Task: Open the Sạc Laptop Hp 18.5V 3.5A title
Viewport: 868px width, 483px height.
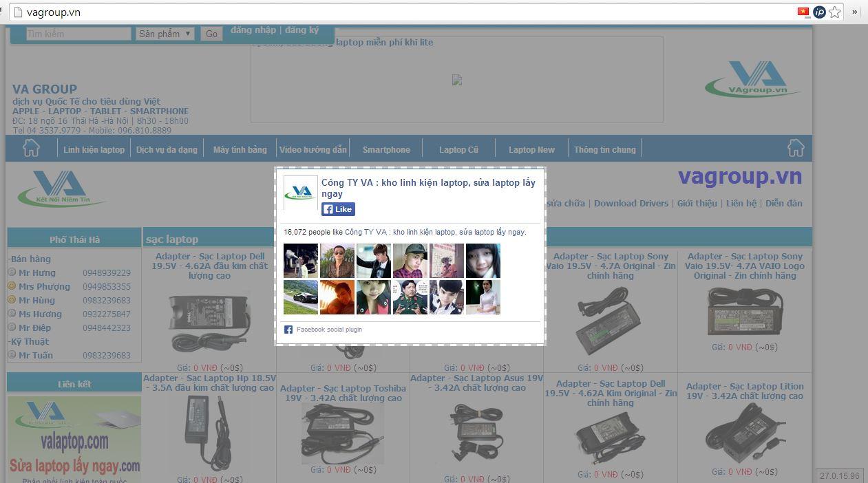Action: (x=209, y=383)
